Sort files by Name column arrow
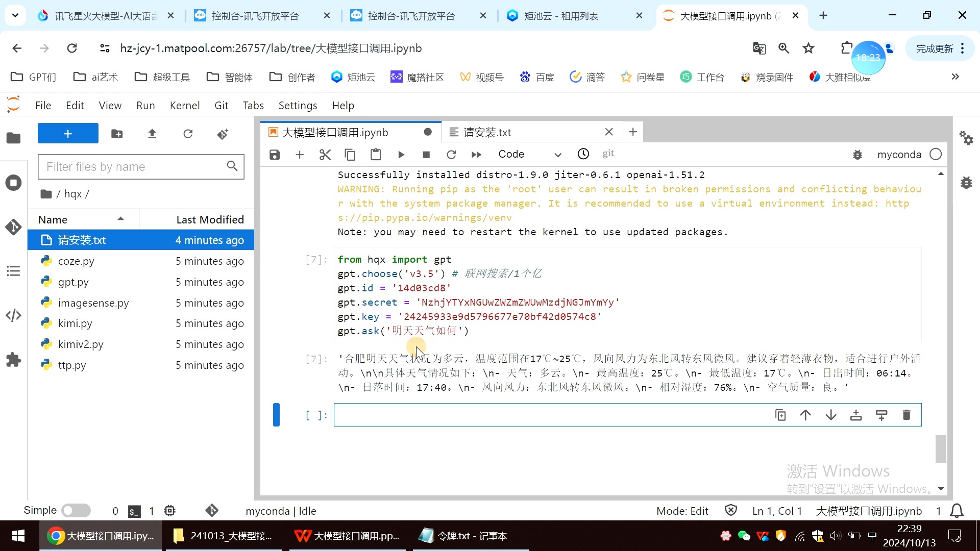The height and width of the screenshot is (551, 980). tap(120, 219)
